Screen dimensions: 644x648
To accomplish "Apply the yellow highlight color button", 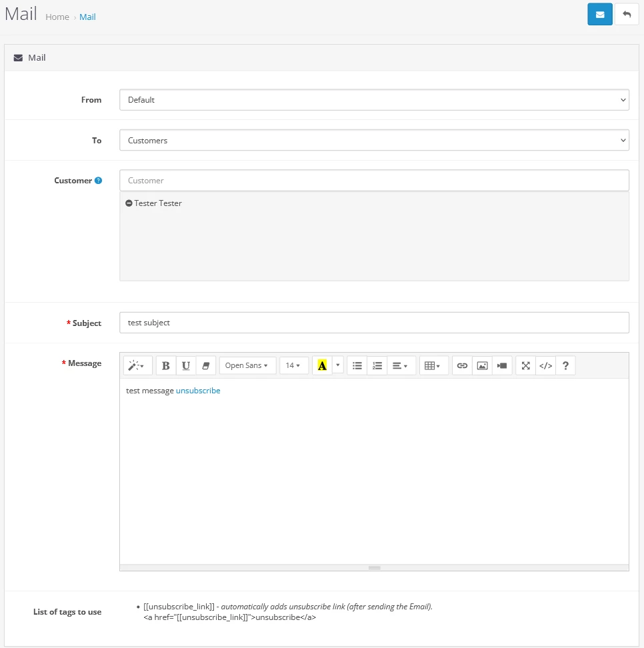I will [322, 365].
